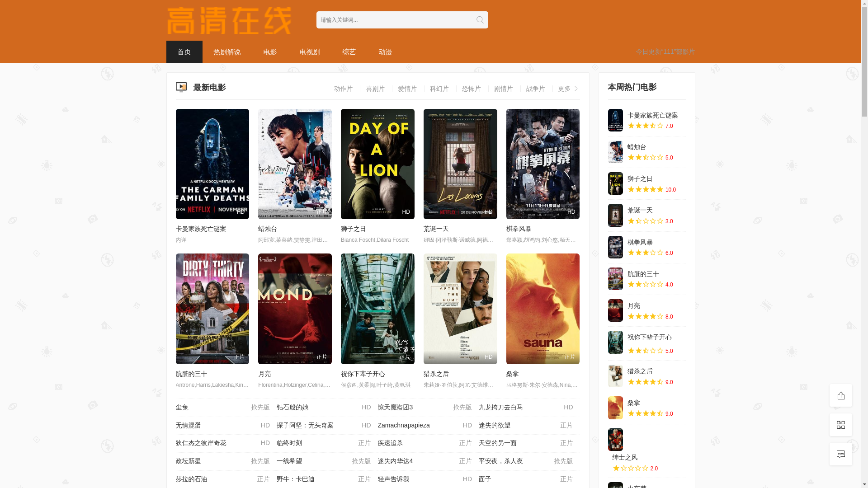
Task: Click the 猎杀之后 title under poster
Action: (x=436, y=374)
